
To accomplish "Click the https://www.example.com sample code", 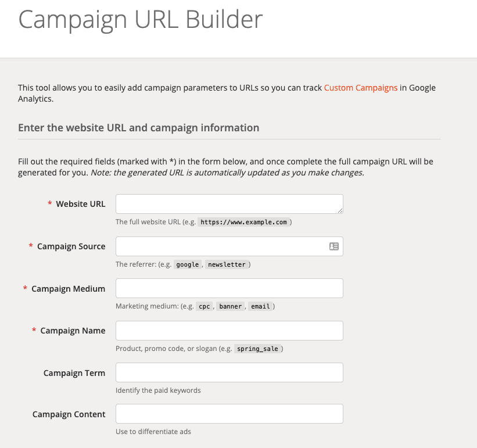I will pyautogui.click(x=243, y=222).
